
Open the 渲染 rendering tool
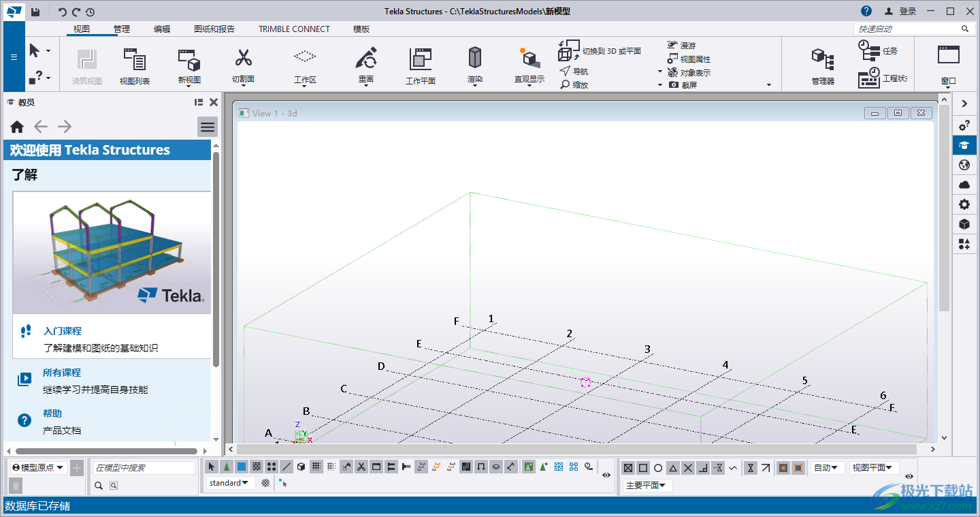tap(474, 65)
